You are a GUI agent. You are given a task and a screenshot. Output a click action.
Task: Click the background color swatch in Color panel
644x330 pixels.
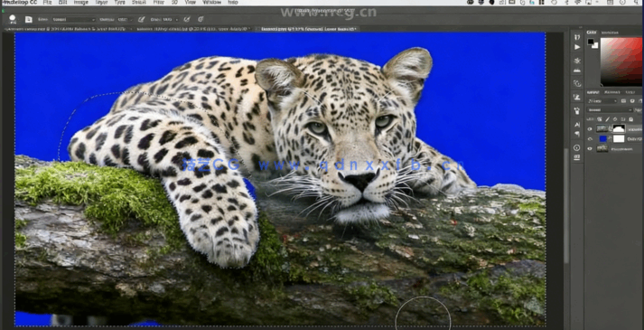click(x=594, y=45)
